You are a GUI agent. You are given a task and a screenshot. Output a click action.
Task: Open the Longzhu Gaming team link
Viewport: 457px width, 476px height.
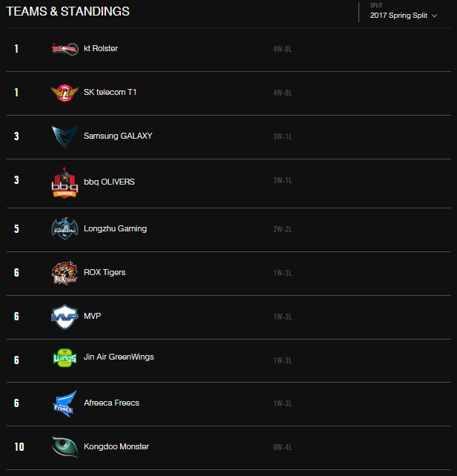[116, 228]
